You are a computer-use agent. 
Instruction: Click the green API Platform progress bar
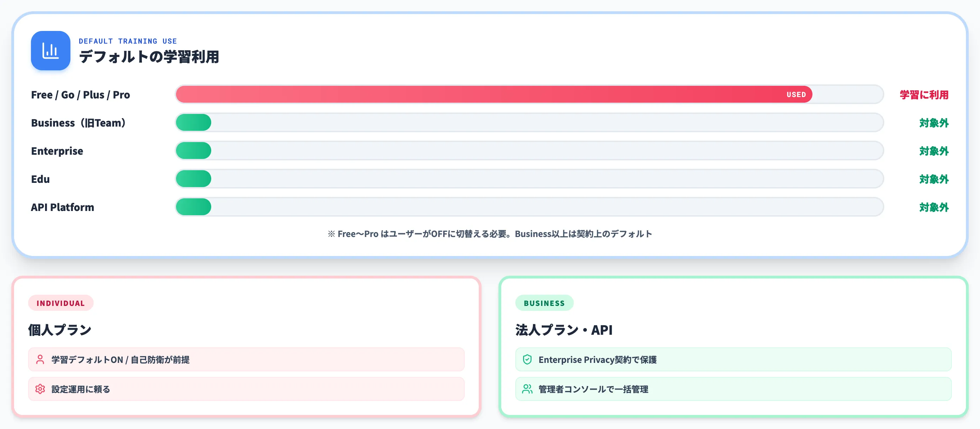click(x=194, y=207)
